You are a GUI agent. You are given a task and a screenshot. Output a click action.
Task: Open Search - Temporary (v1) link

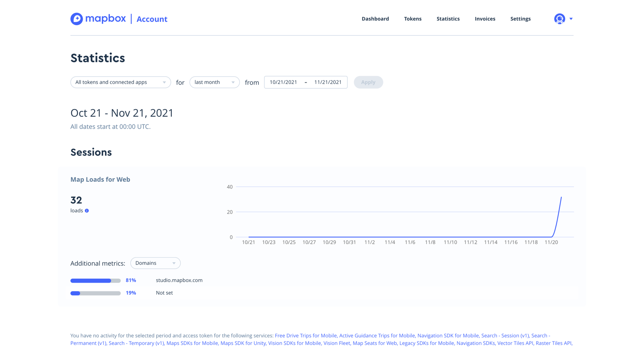136,343
